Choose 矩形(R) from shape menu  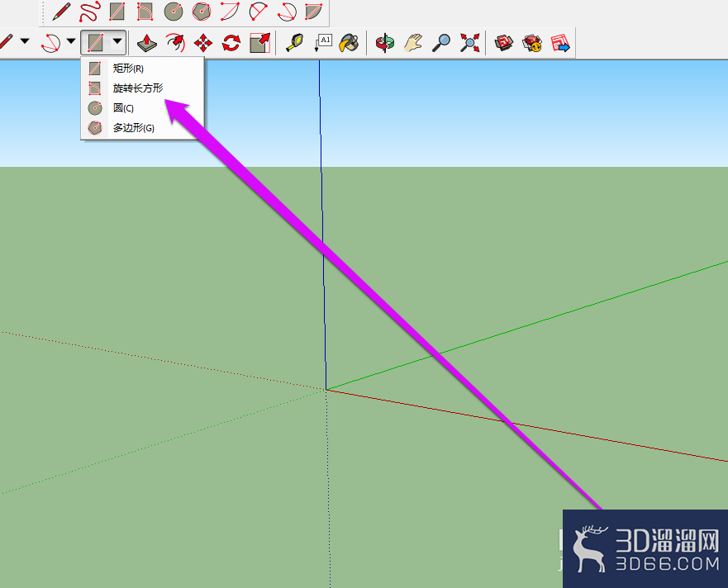click(x=142, y=69)
